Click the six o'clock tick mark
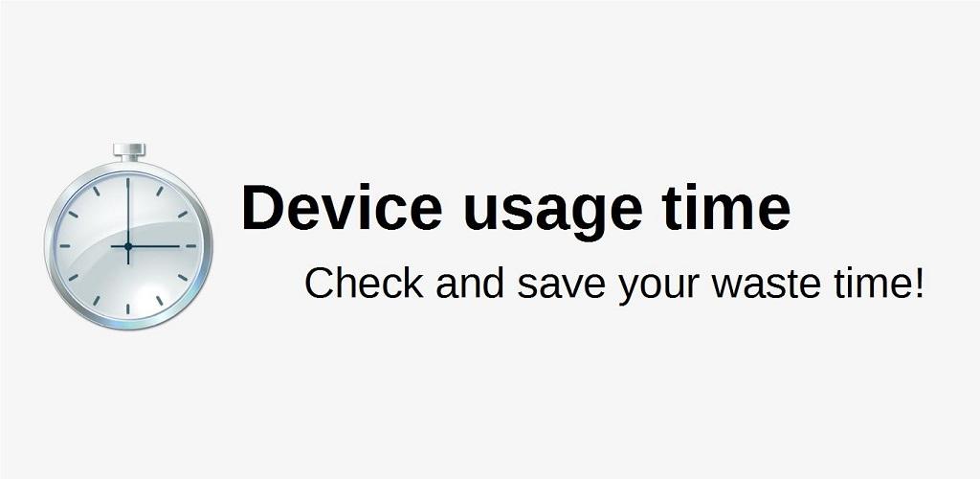The image size is (980, 479). pyautogui.click(x=128, y=308)
